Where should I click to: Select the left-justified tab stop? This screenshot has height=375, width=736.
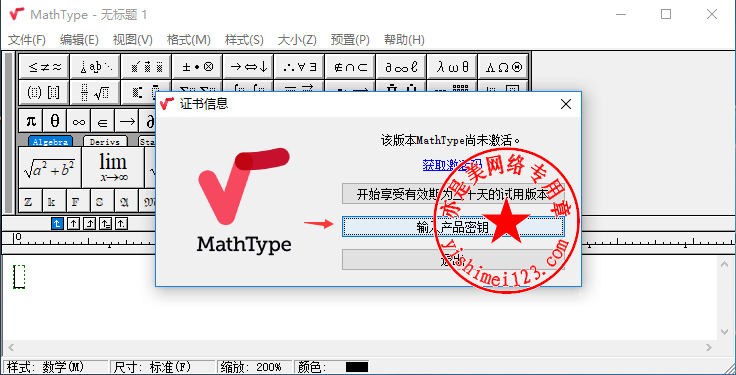coord(57,224)
